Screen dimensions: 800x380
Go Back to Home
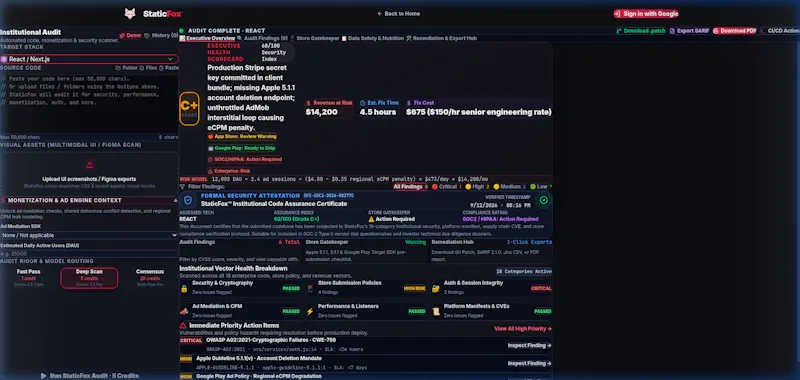point(398,14)
